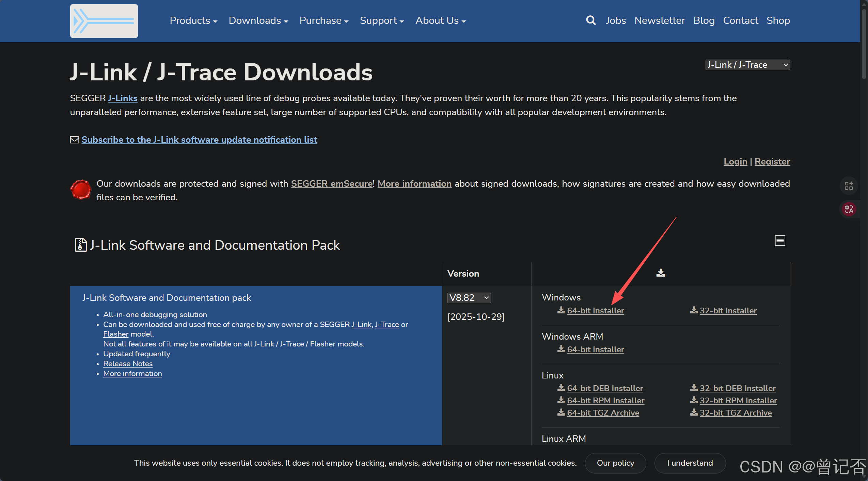This screenshot has height=481, width=868.
Task: Open the Purchase menu
Action: pyautogui.click(x=324, y=20)
